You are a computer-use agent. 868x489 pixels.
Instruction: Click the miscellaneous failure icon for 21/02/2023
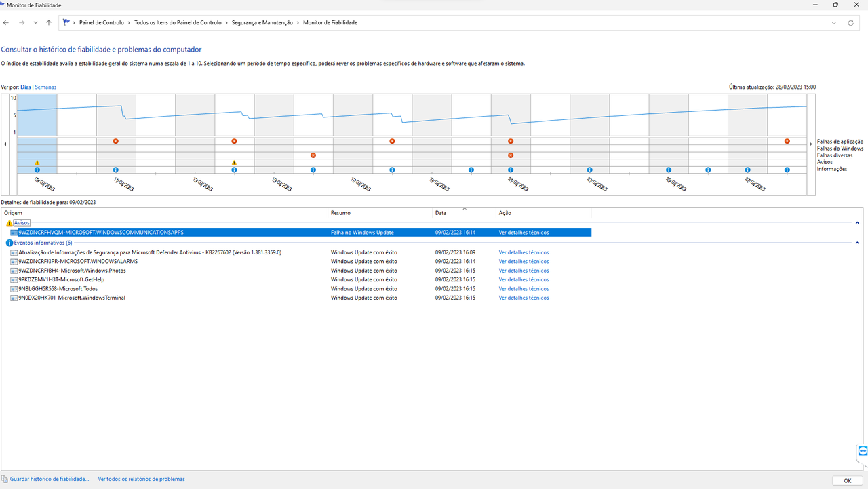511,155
